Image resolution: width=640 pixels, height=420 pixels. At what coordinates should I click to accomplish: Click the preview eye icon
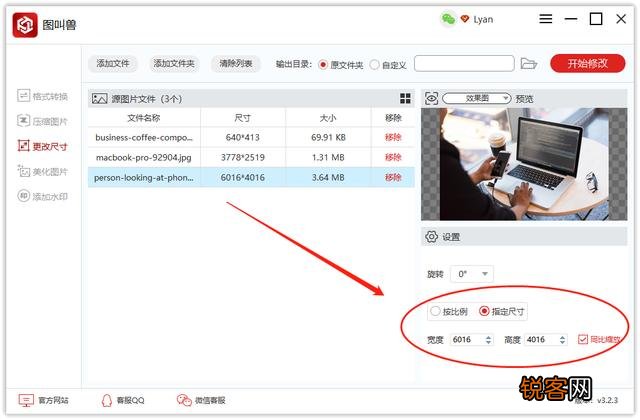pos(431,98)
